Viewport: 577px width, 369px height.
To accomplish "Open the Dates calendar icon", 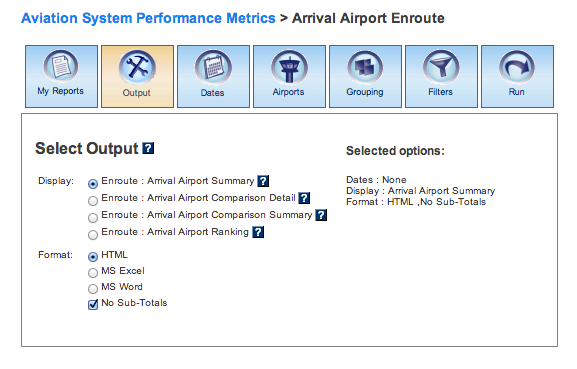I will click(213, 67).
